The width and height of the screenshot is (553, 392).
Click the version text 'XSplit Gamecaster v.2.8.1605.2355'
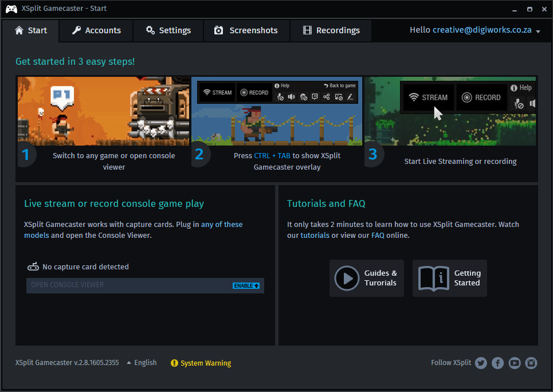coord(67,363)
